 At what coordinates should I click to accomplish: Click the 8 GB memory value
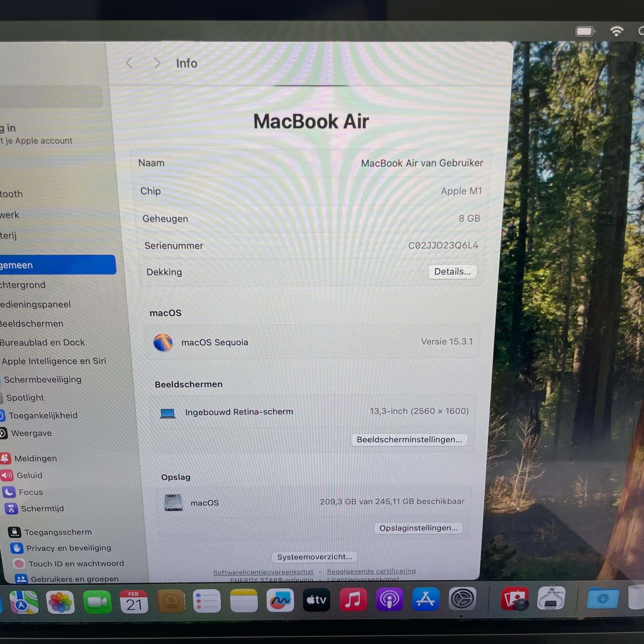click(469, 218)
